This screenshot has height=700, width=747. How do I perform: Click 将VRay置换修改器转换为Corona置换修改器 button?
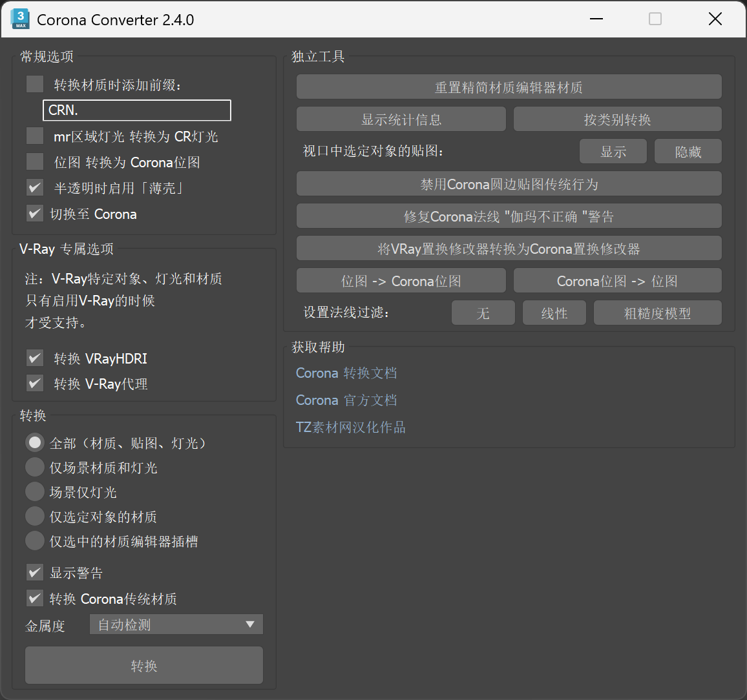(509, 248)
